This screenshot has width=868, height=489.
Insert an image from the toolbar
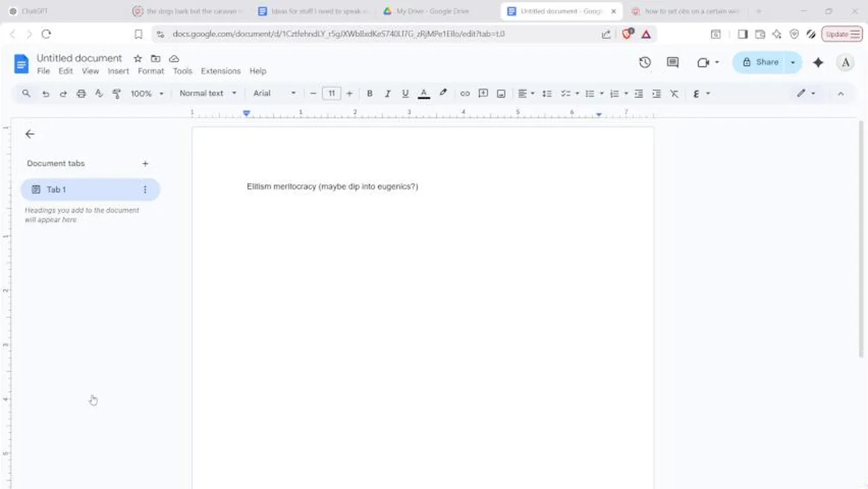pyautogui.click(x=501, y=94)
